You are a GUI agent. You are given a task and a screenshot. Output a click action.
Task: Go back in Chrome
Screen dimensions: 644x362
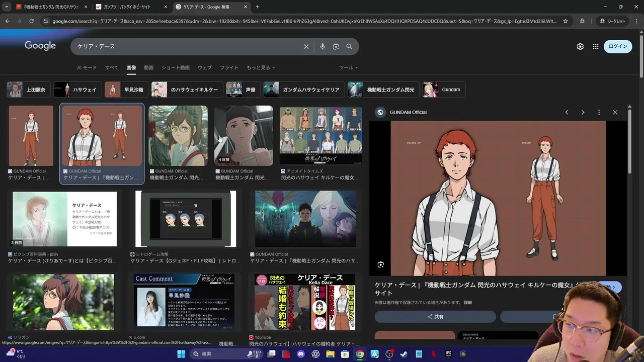pyautogui.click(x=7, y=21)
